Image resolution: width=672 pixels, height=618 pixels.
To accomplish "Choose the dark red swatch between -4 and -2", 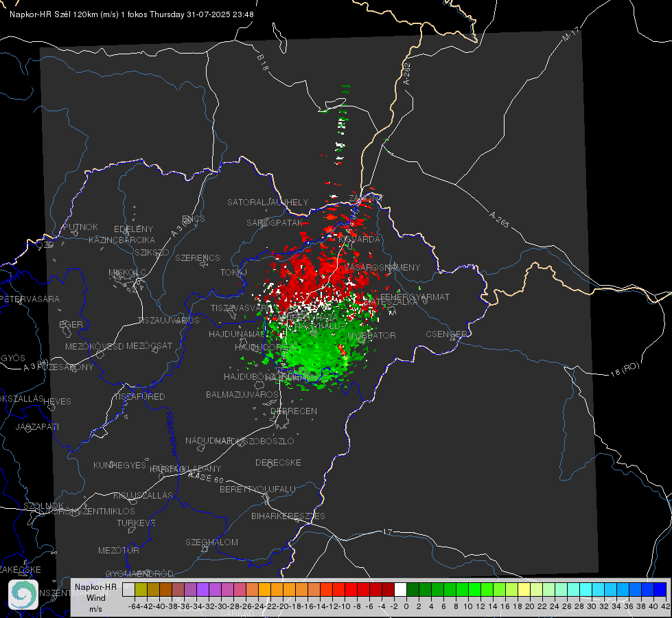I will [388, 589].
